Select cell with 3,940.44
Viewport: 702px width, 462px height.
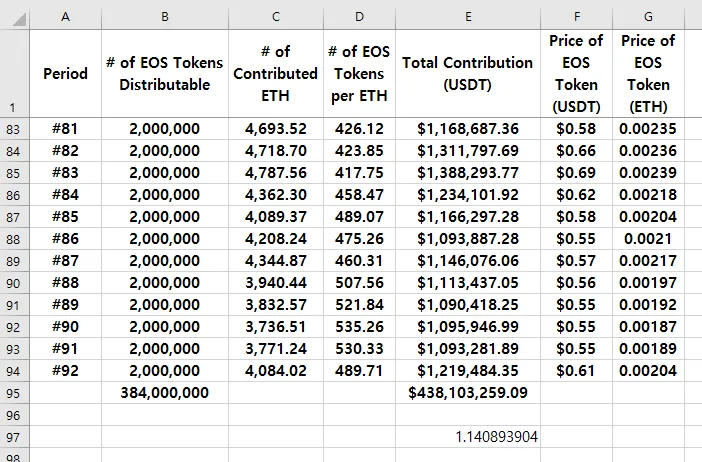point(276,283)
